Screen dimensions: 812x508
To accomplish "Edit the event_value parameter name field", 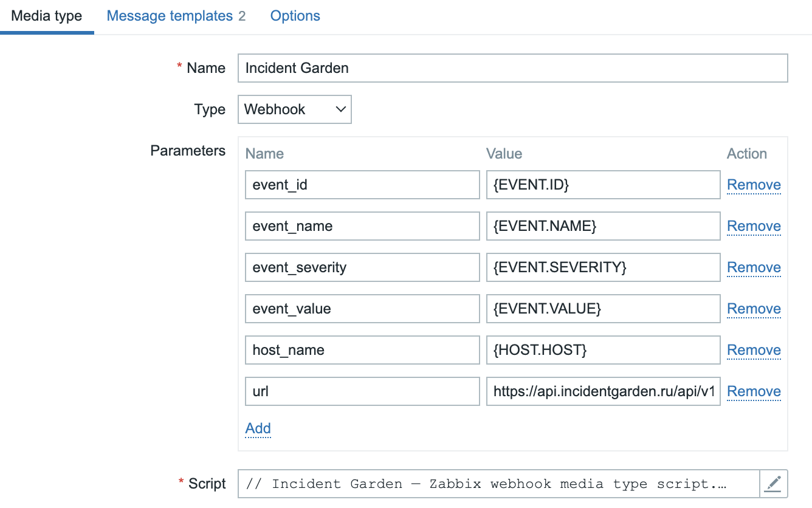I will 362,309.
